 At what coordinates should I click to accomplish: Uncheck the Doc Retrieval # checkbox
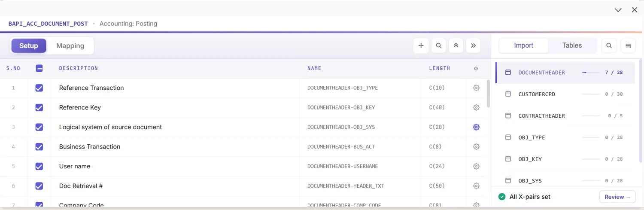[x=39, y=186]
